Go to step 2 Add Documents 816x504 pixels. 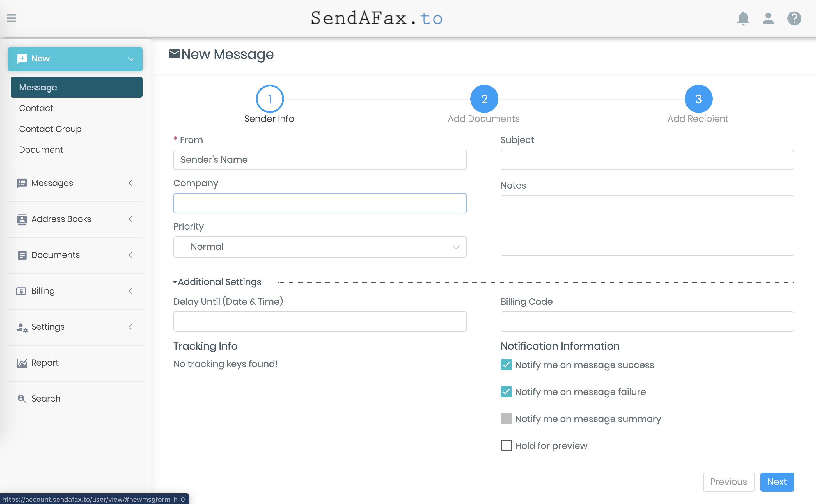click(484, 99)
